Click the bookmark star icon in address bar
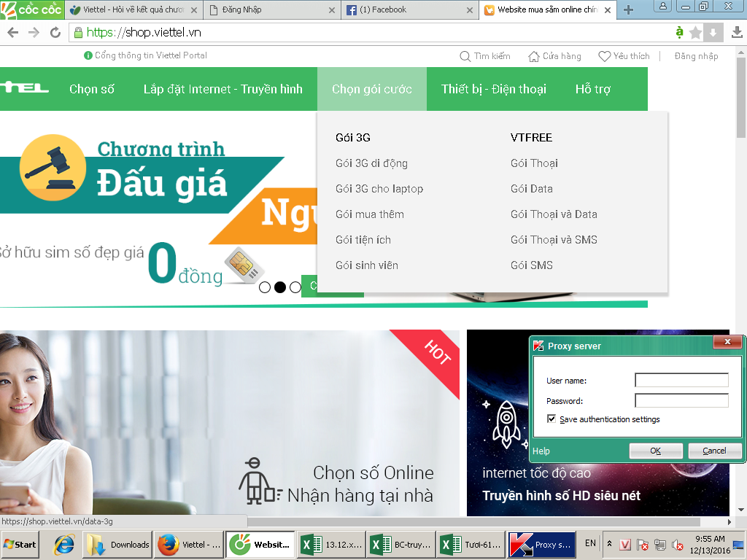This screenshot has height=560, width=747. (x=695, y=32)
